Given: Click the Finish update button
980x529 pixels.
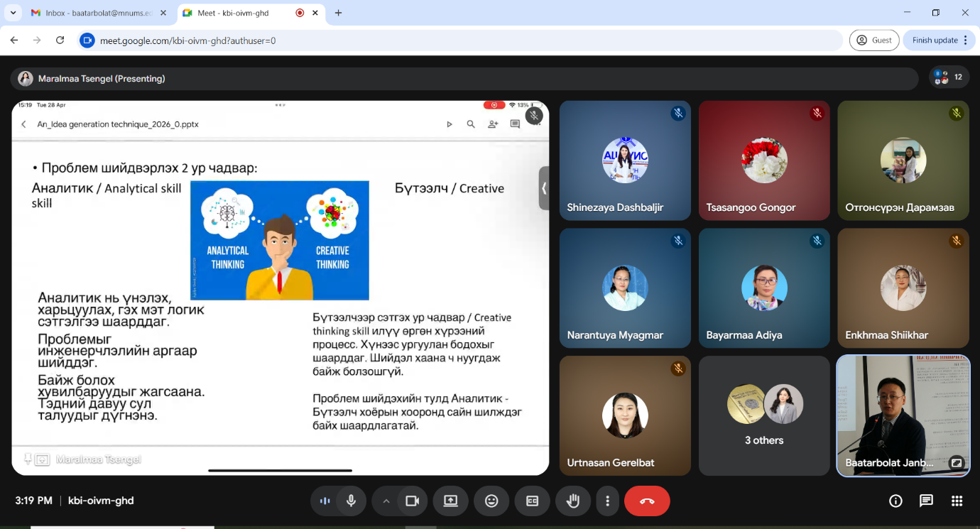Looking at the screenshot, I should click(935, 40).
